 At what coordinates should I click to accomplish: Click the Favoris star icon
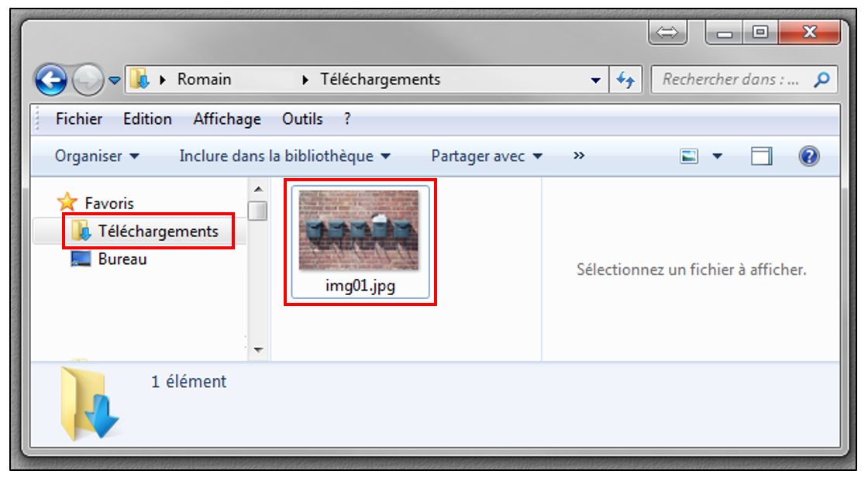[x=67, y=203]
